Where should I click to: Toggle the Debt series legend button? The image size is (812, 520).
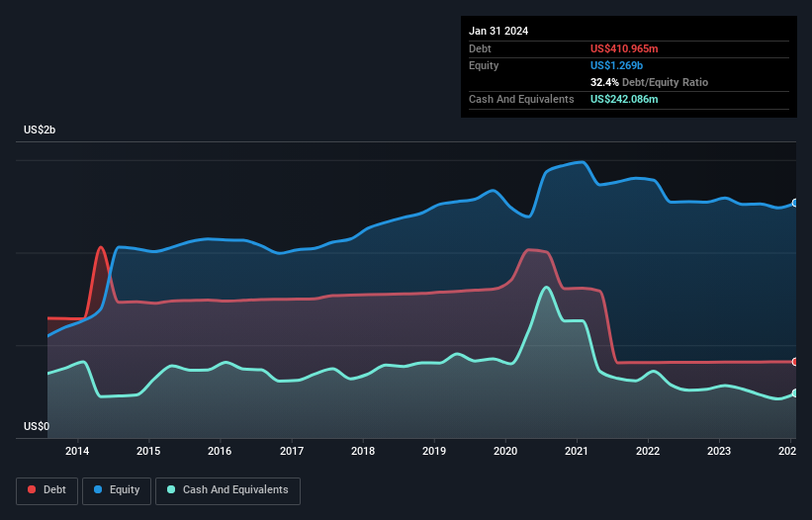tap(46, 490)
